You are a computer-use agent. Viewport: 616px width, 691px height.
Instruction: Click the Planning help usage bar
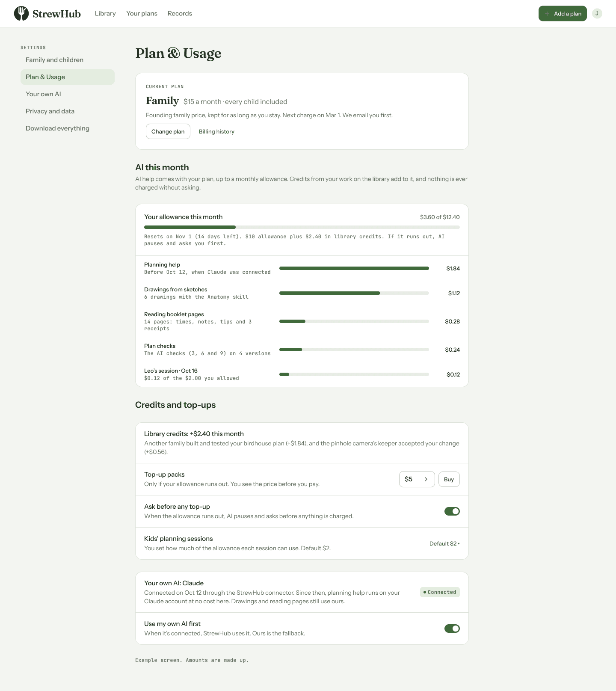click(354, 268)
